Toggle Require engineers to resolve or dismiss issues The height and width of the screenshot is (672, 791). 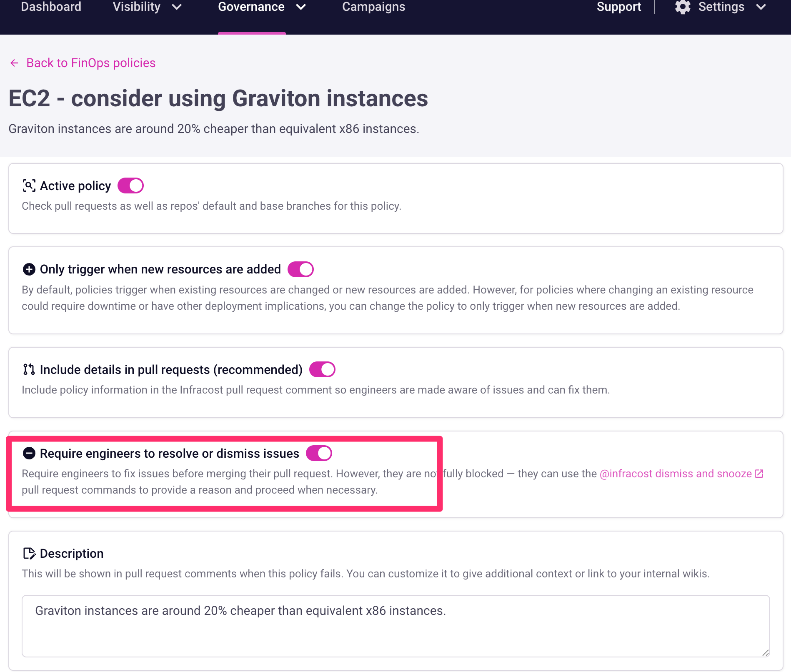319,453
